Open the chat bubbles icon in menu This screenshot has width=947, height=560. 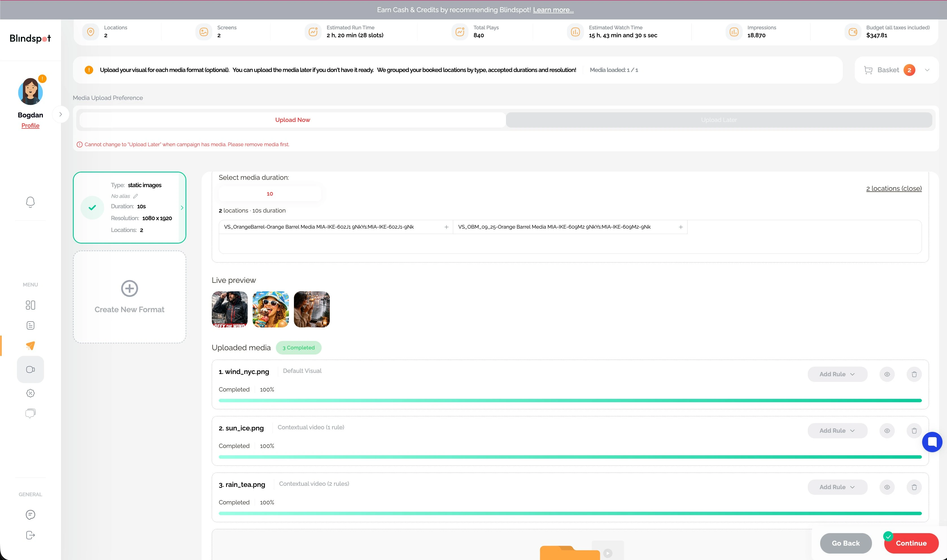(x=30, y=413)
